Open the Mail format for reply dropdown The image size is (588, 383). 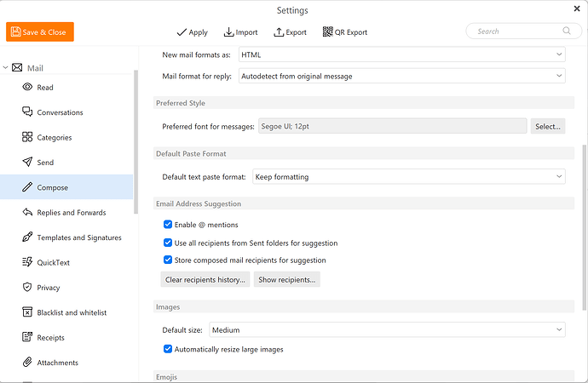point(402,76)
